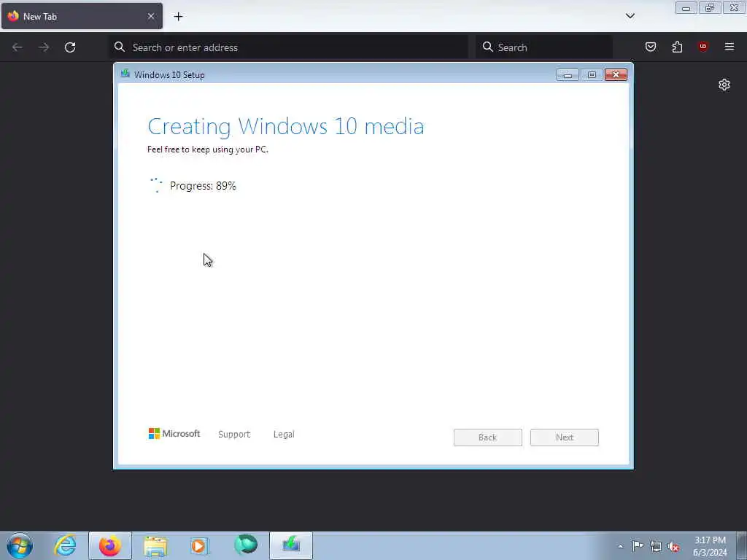Maximize the Windows 10 Setup window
Screen dimensions: 747x560
(592, 75)
